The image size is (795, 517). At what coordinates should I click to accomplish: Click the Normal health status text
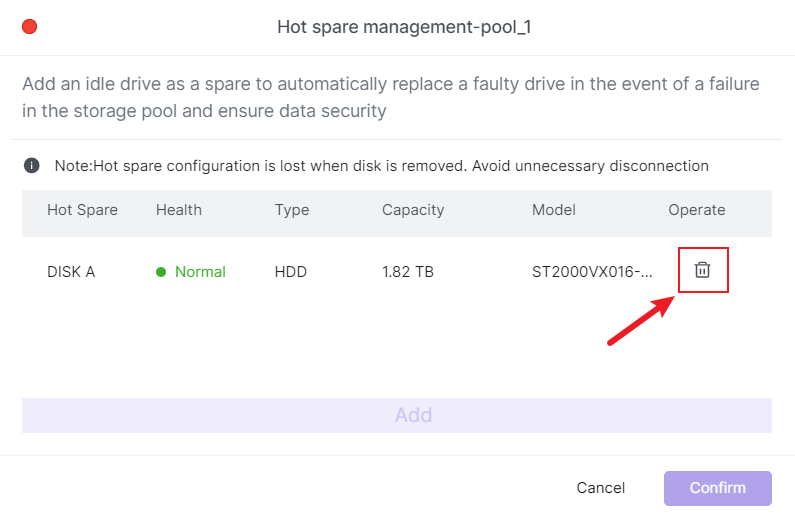(x=200, y=272)
